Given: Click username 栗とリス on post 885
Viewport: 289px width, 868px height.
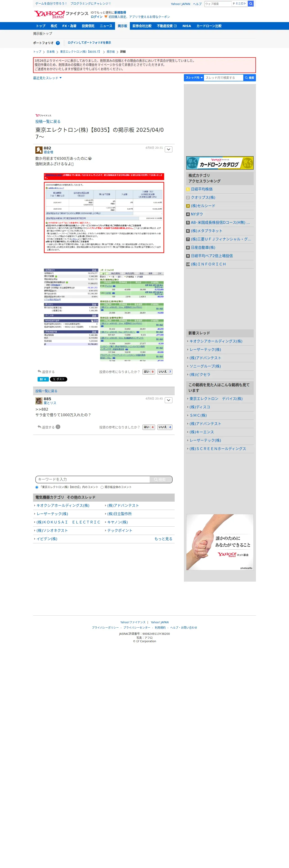Looking at the screenshot, I should [x=50, y=403].
